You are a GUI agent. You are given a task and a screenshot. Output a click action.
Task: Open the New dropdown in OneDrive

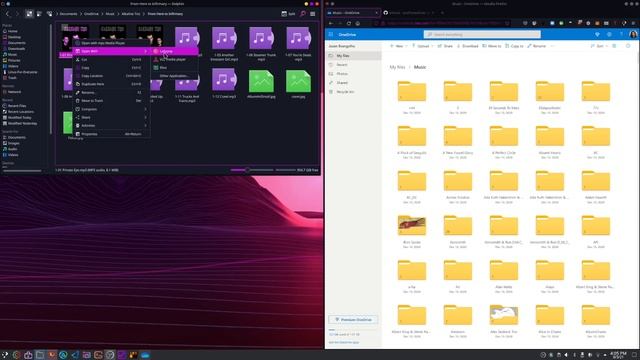coord(398,46)
